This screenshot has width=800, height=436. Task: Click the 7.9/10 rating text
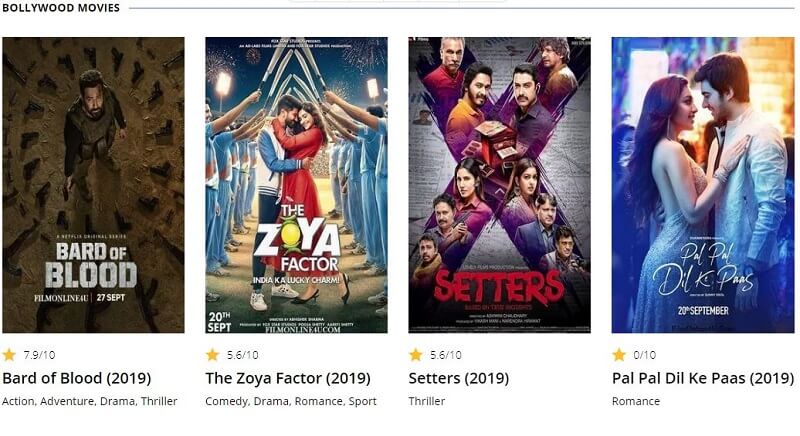pos(39,355)
